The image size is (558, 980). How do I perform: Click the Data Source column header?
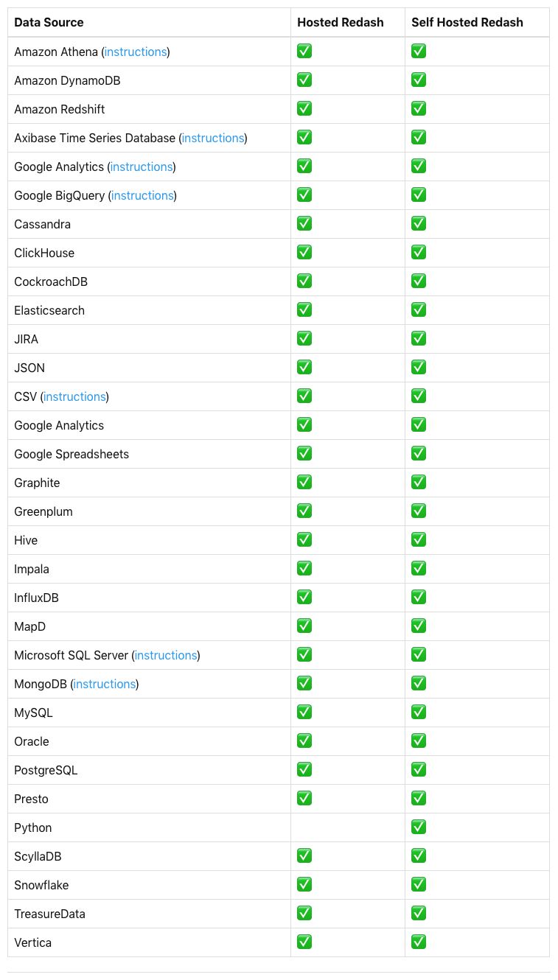[49, 22]
